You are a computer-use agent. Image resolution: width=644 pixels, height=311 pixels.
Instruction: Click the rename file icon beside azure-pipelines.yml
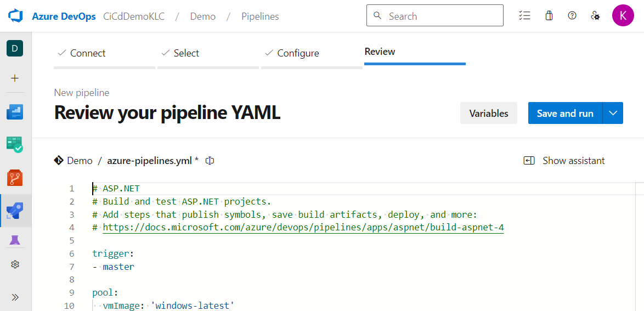pos(210,161)
